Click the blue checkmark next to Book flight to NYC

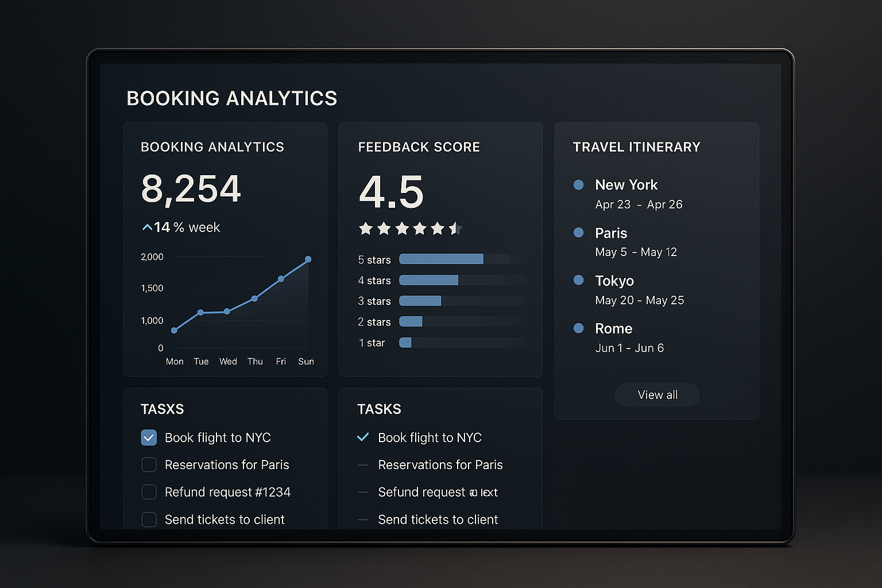pyautogui.click(x=363, y=438)
